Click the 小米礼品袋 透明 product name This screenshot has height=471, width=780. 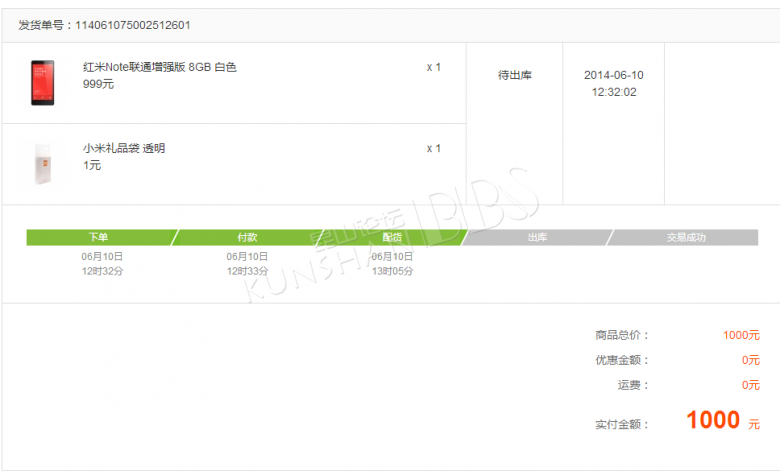pos(124,148)
